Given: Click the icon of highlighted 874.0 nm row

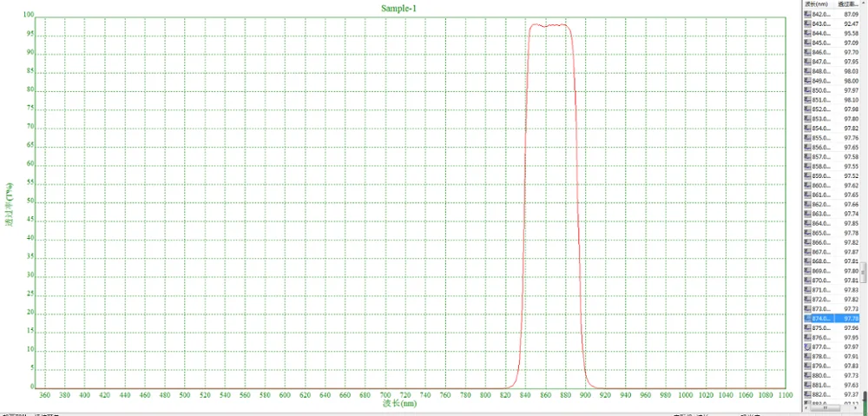Looking at the screenshot, I should 807,319.
